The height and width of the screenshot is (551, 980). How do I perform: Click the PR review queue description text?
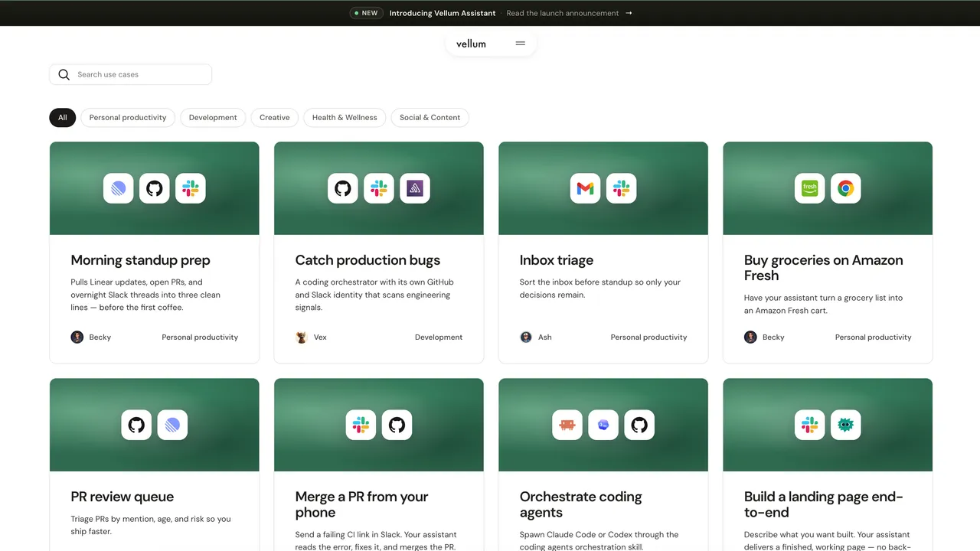(151, 525)
